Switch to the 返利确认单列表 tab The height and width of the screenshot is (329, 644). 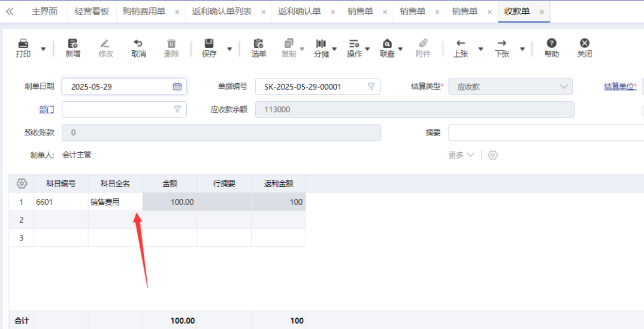tap(222, 11)
